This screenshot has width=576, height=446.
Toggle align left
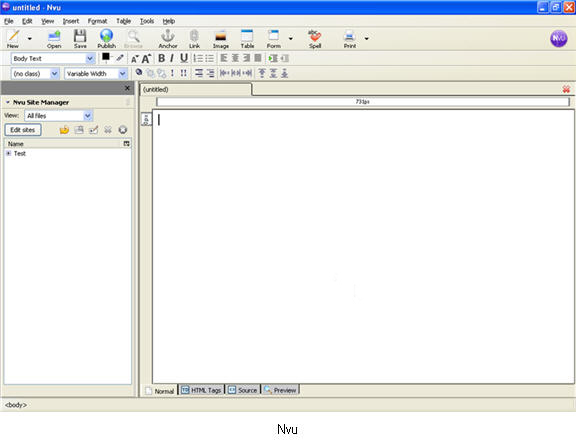[x=224, y=58]
